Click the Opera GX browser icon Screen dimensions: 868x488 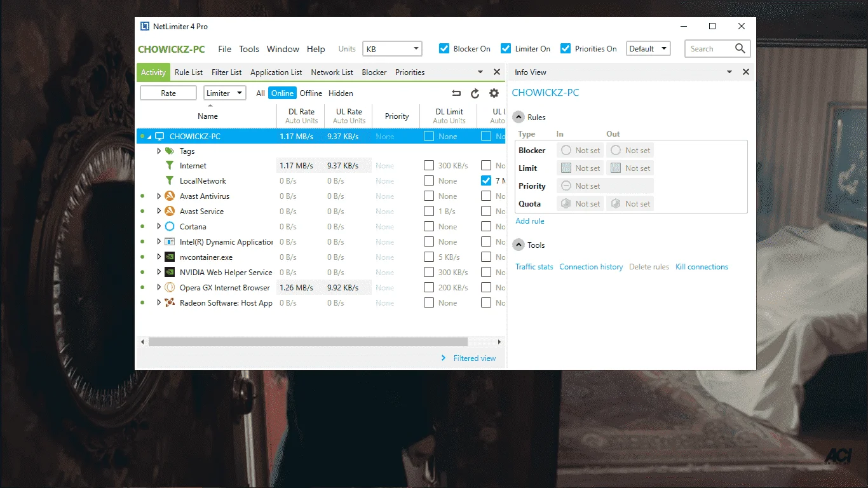tap(170, 288)
